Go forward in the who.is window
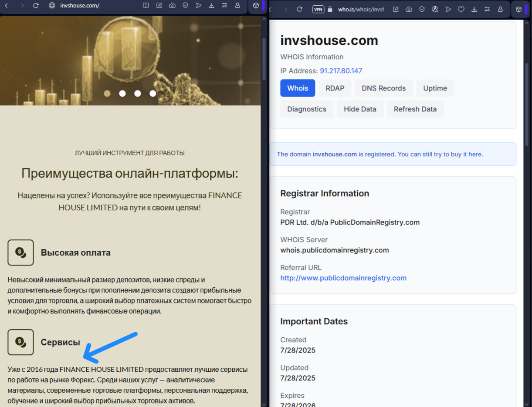This screenshot has height=407, width=532. 286,9
